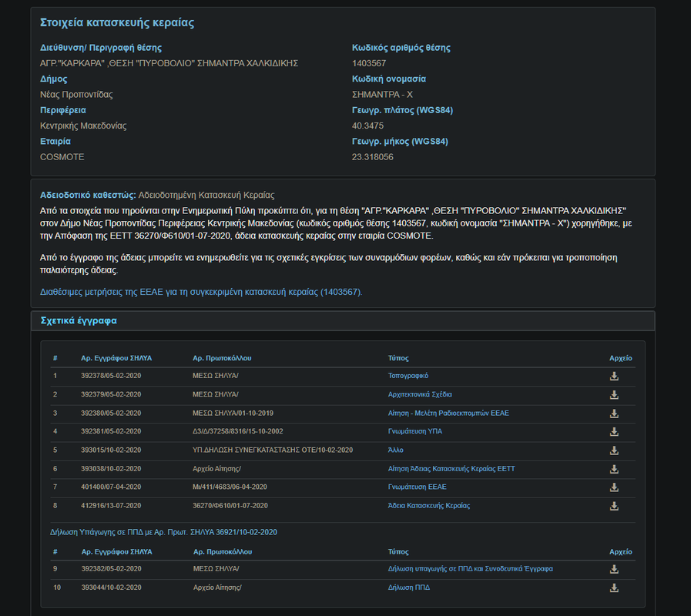Select document number 401400/07-04-2020
The image size is (691, 616).
111,487
